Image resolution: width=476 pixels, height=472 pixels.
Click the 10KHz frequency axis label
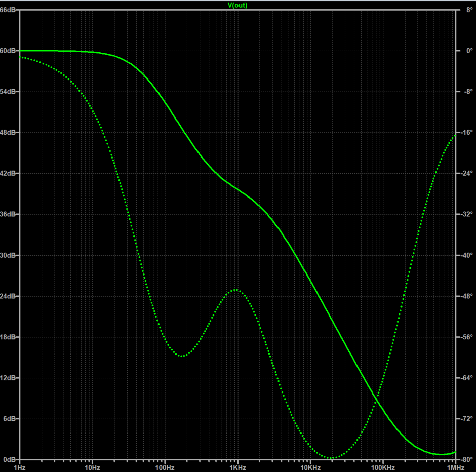pos(310,467)
